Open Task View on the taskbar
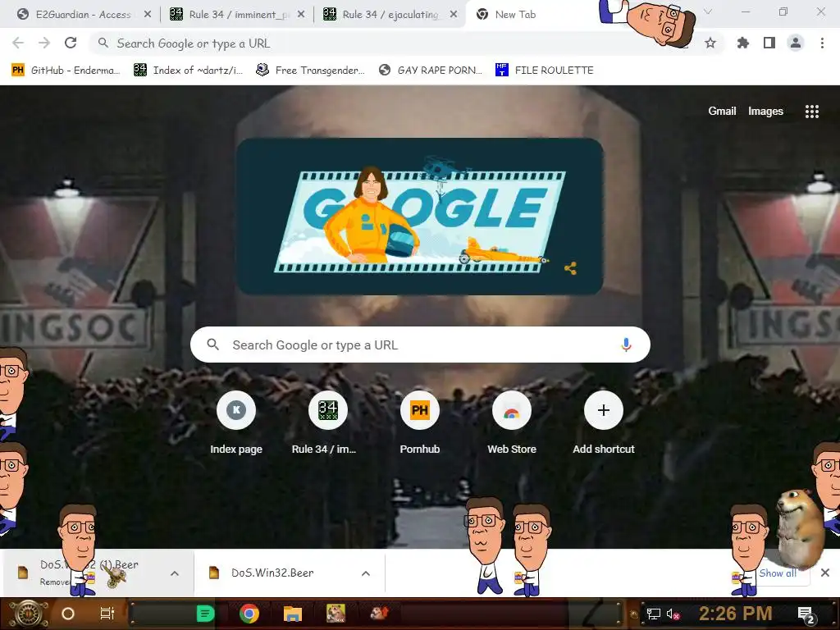840x630 pixels. pos(107,614)
